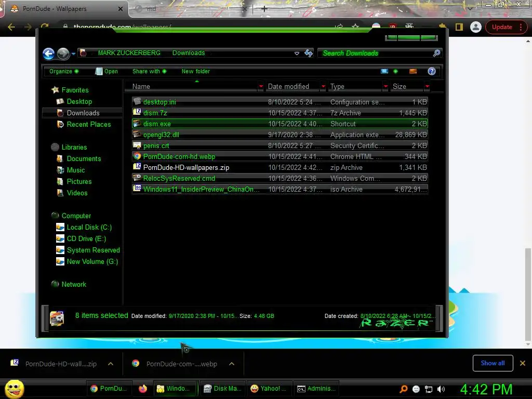Open the Type column filter dropdown
Viewport: 532px width, 399px height.
tap(385, 87)
